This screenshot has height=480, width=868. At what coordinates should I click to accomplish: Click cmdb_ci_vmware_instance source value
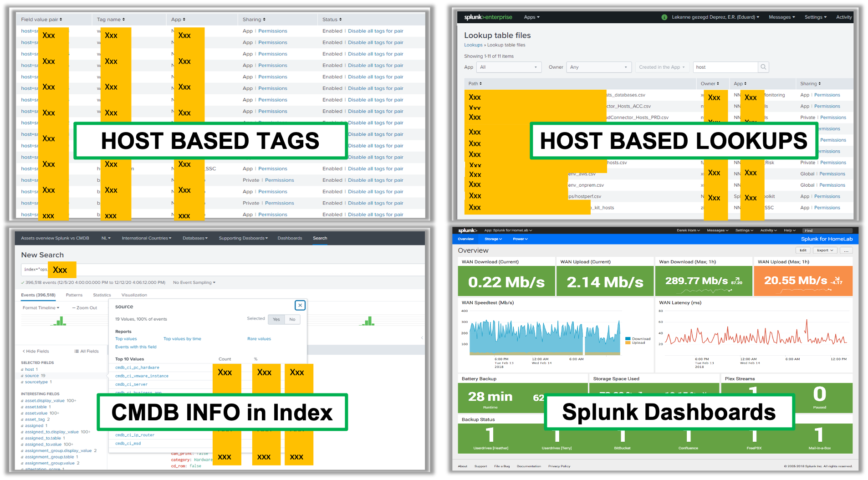[x=142, y=376]
